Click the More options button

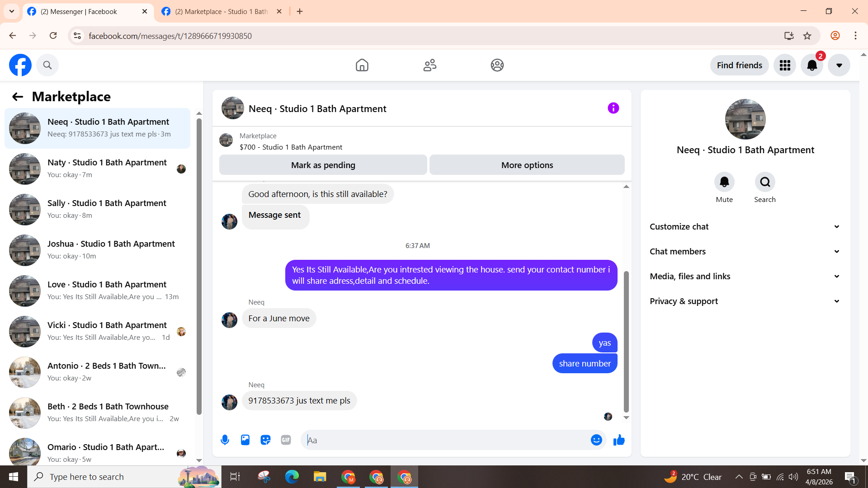[527, 165]
